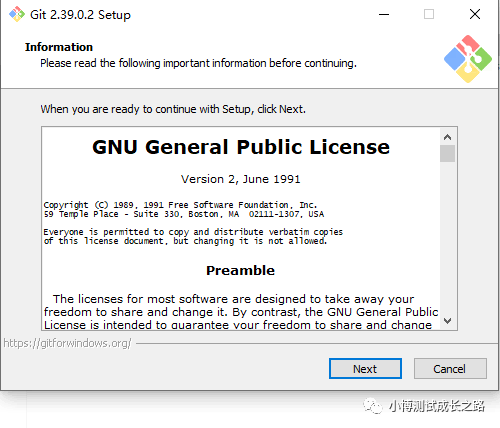Click the large Git logo in the header
This screenshot has width=500, height=428.
468,59
